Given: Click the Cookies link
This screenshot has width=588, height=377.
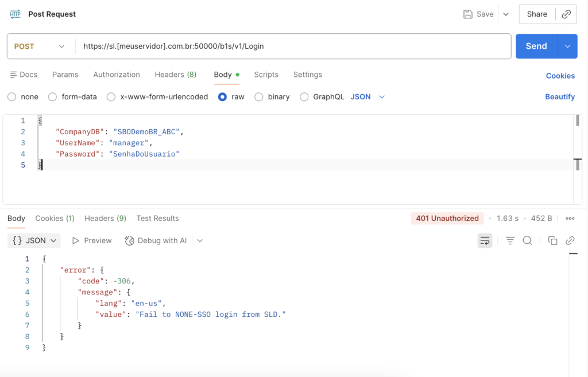Looking at the screenshot, I should [560, 76].
